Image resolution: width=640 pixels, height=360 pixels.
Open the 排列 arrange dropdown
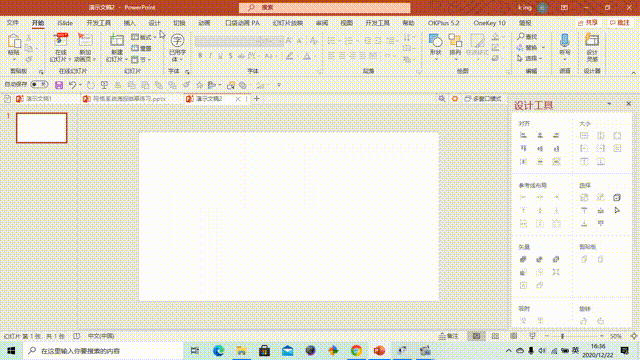(x=455, y=47)
